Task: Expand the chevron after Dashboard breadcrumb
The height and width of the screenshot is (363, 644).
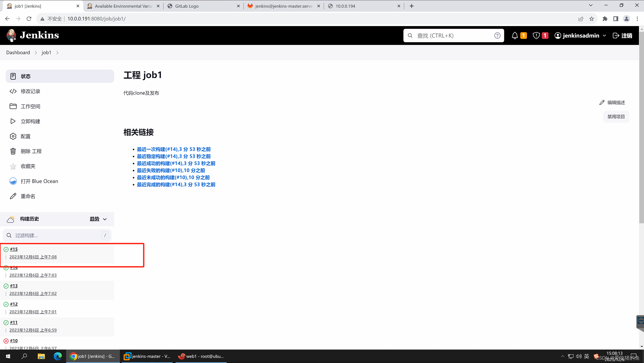Action: [x=36, y=52]
